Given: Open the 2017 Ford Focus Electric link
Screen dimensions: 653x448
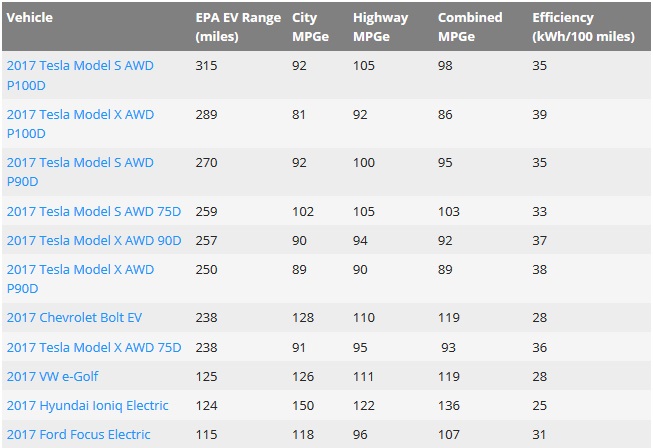Looking at the screenshot, I should [78, 434].
